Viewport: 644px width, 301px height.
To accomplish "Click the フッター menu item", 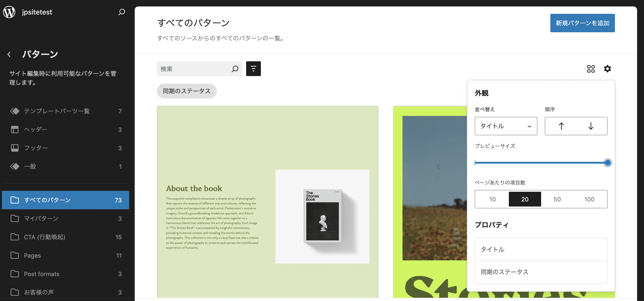I will tap(66, 148).
